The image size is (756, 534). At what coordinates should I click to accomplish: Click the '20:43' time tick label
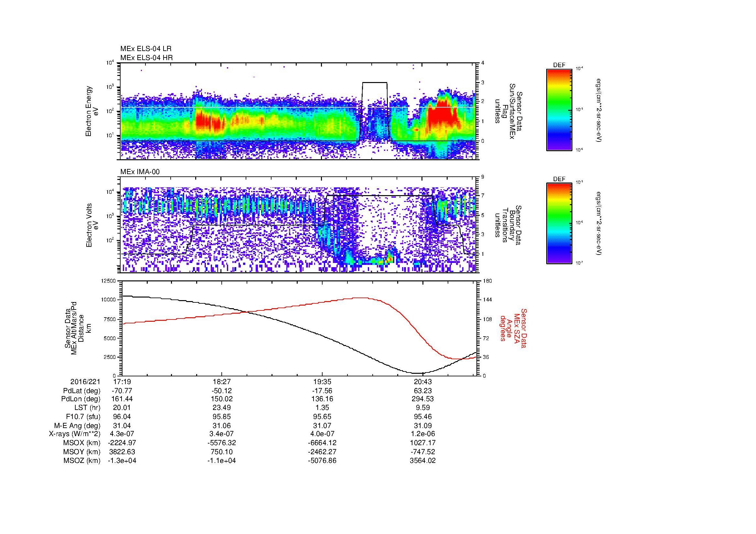423,382
